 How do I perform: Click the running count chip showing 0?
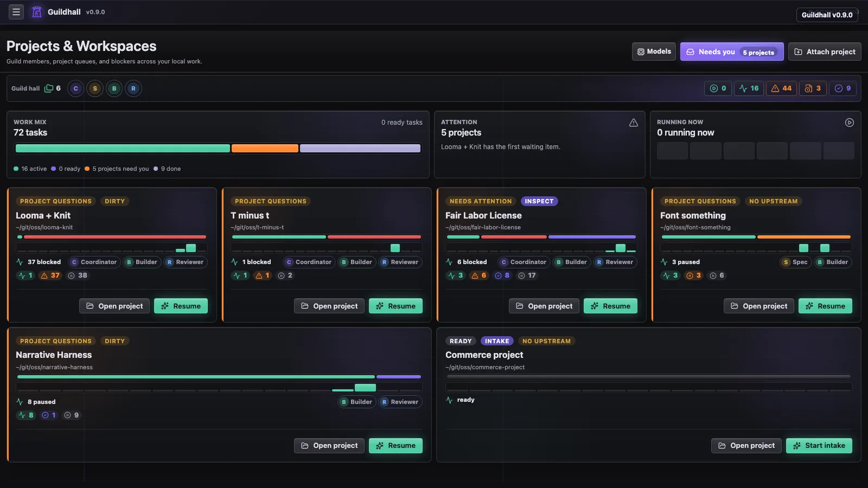[x=718, y=88]
